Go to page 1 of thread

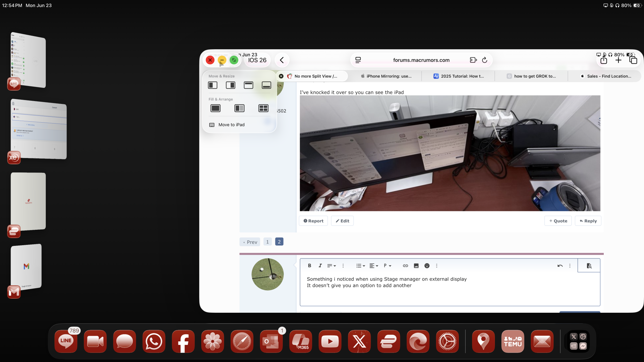click(x=267, y=242)
